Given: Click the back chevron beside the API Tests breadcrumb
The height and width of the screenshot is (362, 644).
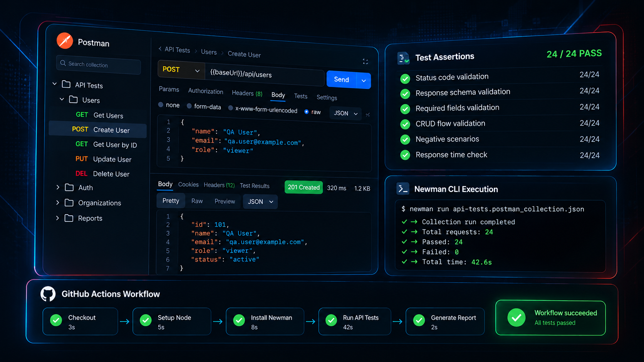Looking at the screenshot, I should [x=160, y=49].
